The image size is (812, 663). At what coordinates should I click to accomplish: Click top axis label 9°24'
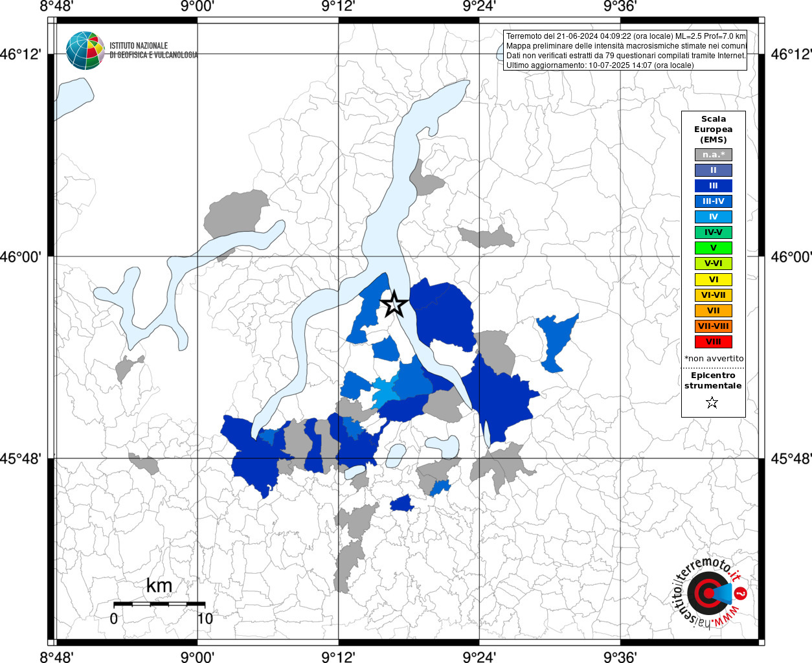click(x=479, y=6)
